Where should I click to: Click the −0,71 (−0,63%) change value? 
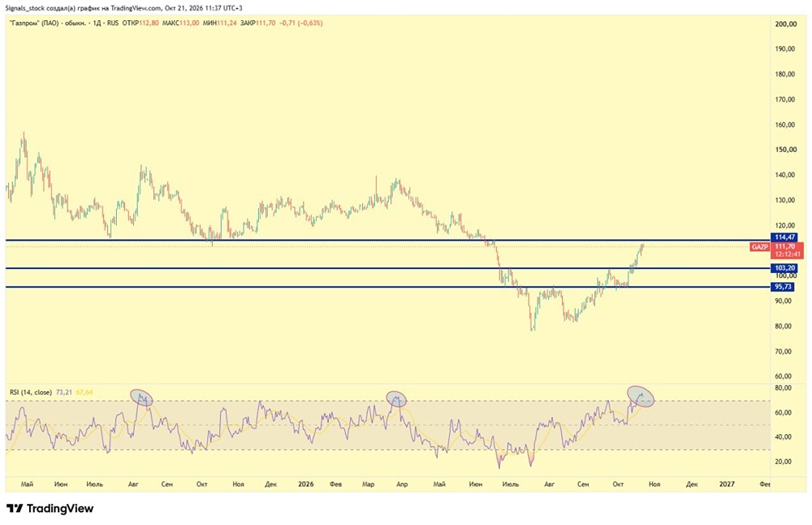(x=301, y=24)
